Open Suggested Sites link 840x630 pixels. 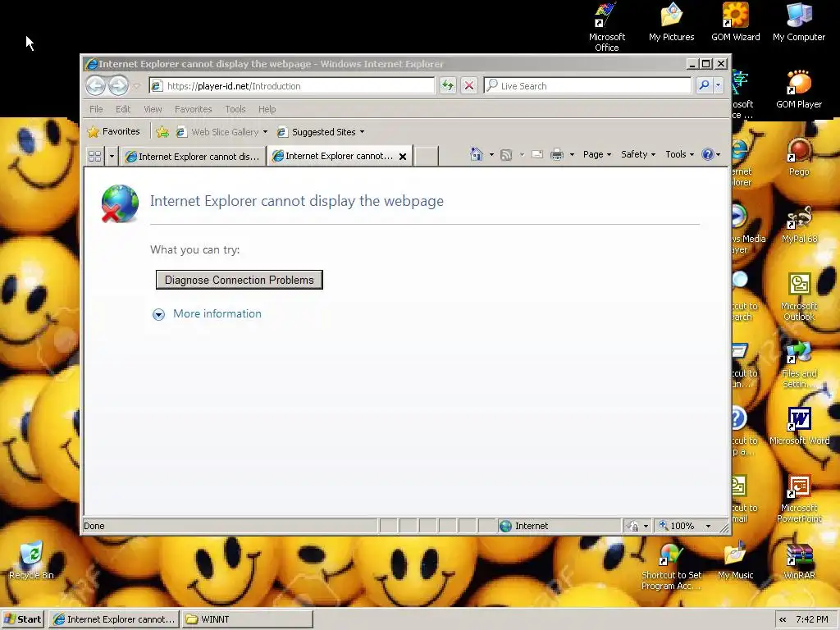(x=317, y=132)
